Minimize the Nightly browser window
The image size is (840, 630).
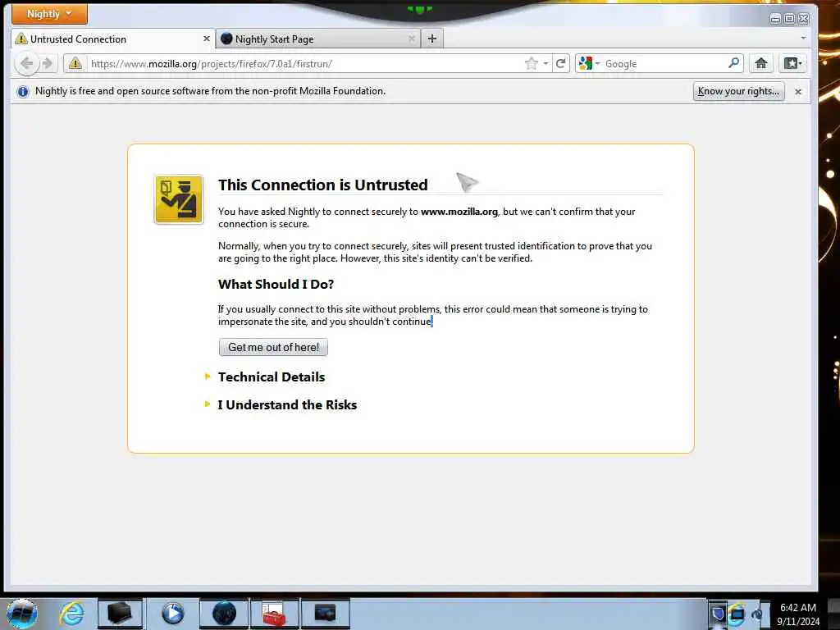pos(774,19)
